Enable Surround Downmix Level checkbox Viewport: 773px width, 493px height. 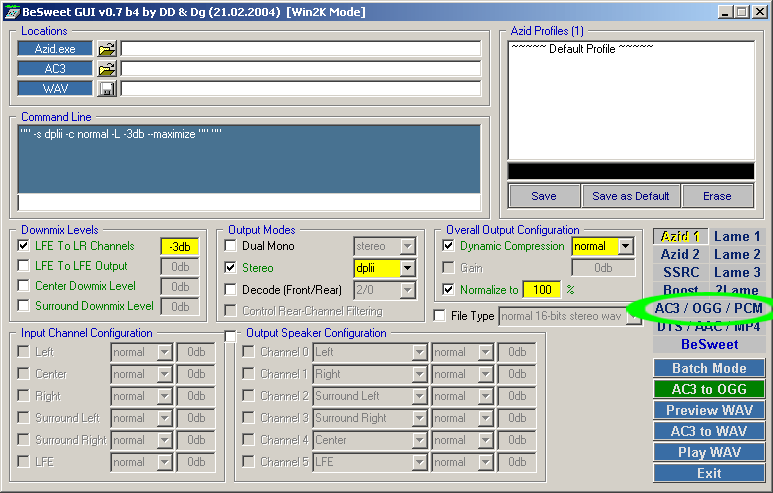23,306
